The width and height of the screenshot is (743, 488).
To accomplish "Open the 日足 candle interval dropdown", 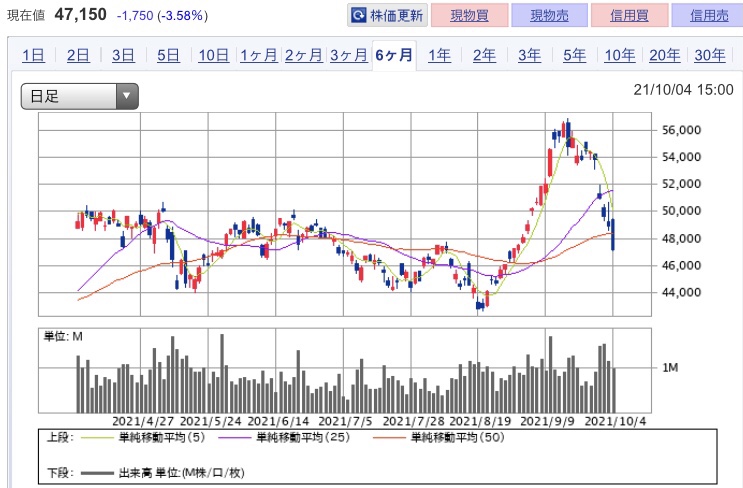I will (x=80, y=96).
